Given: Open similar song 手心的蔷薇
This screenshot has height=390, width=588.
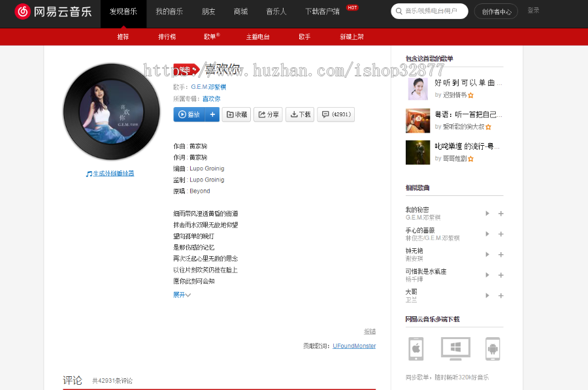Looking at the screenshot, I should point(420,230).
